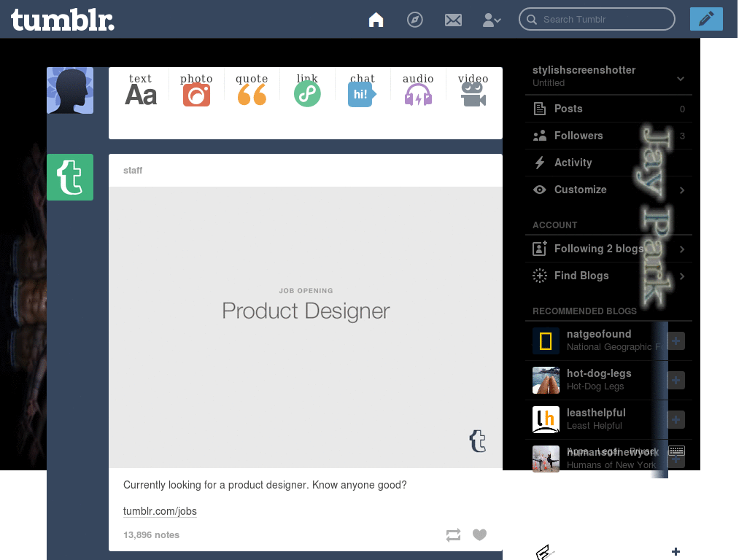Viewport: 747px width, 560px height.
Task: Open the Customize menu item
Action: tap(608, 190)
